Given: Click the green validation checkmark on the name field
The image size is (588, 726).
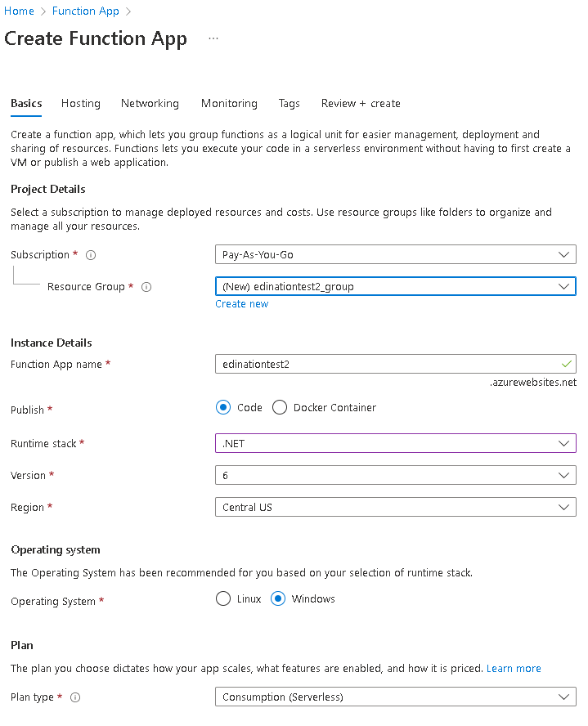Looking at the screenshot, I should click(x=568, y=364).
